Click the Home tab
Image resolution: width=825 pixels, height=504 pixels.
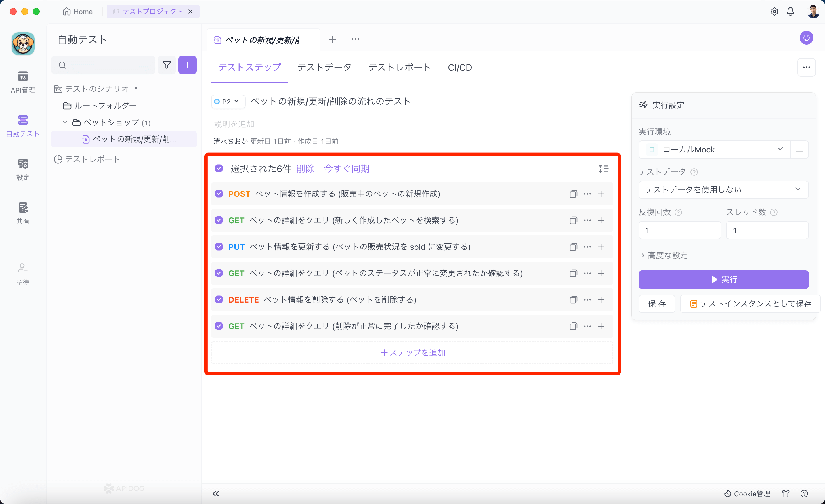[78, 12]
